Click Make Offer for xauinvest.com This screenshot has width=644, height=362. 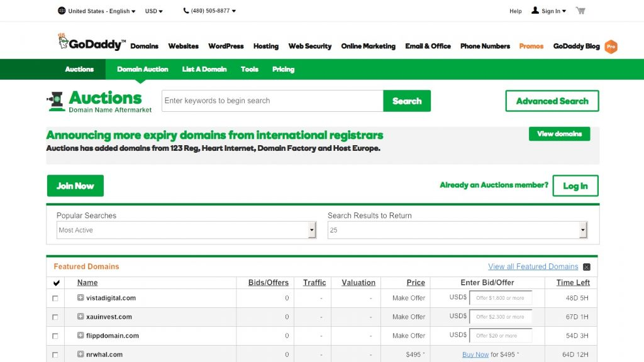coord(409,317)
